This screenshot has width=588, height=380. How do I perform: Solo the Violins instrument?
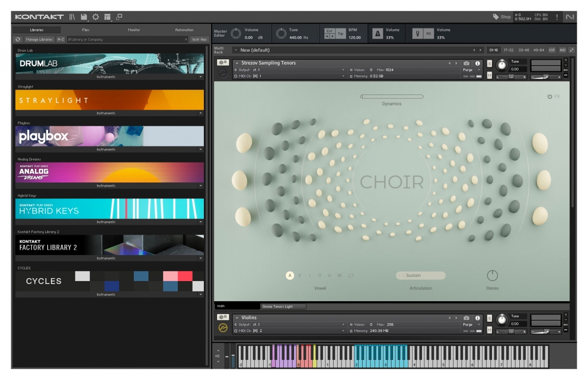(x=489, y=318)
